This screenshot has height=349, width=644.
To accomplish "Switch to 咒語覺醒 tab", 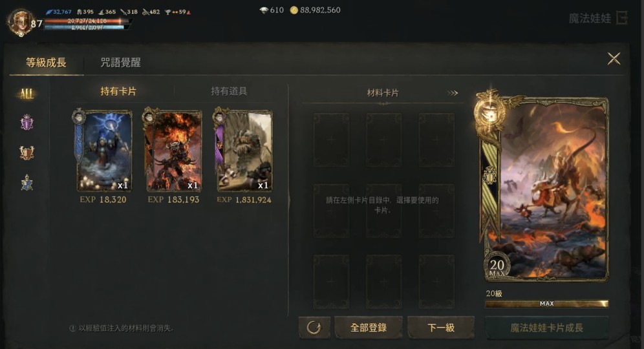I will pos(121,63).
